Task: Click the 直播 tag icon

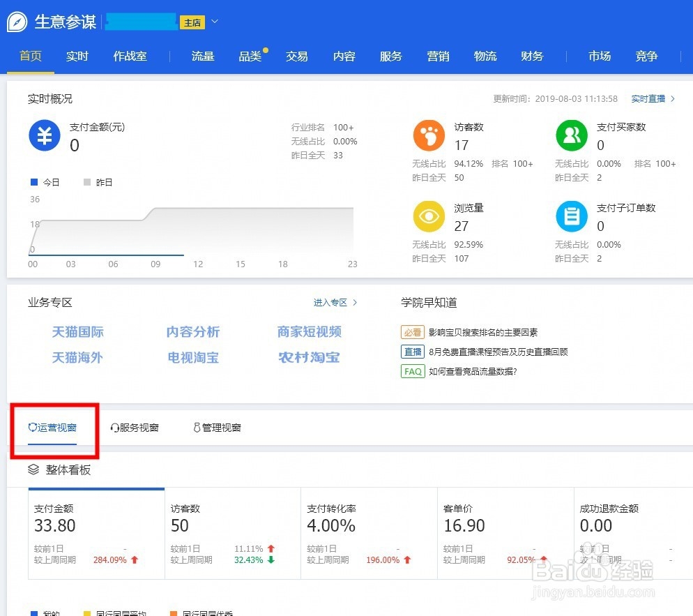Action: click(412, 352)
